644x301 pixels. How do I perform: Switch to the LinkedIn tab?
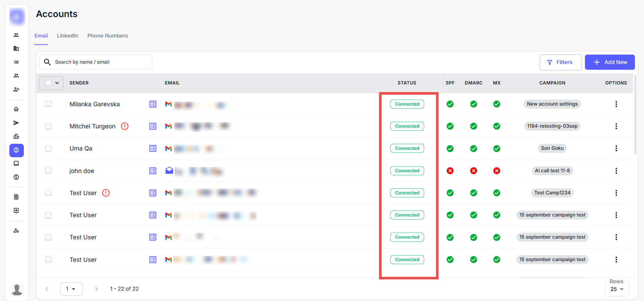67,36
